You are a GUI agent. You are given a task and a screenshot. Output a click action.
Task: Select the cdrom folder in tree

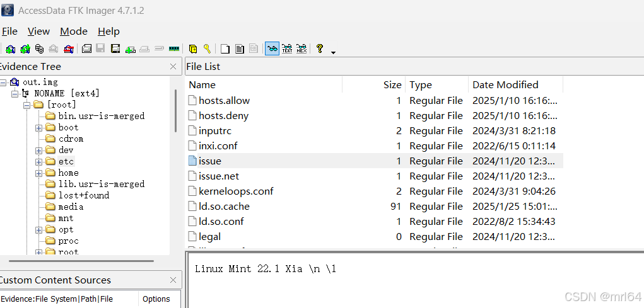point(71,139)
